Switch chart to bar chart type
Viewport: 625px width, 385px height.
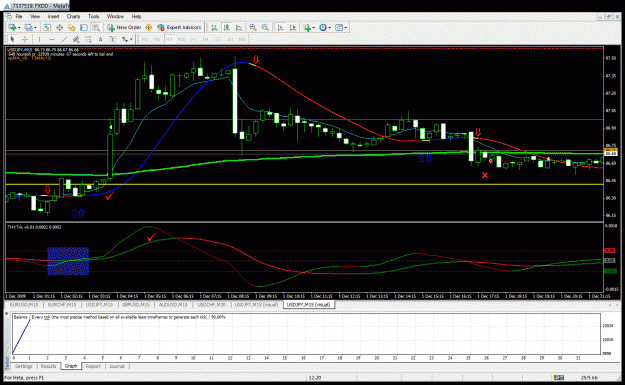point(214,28)
